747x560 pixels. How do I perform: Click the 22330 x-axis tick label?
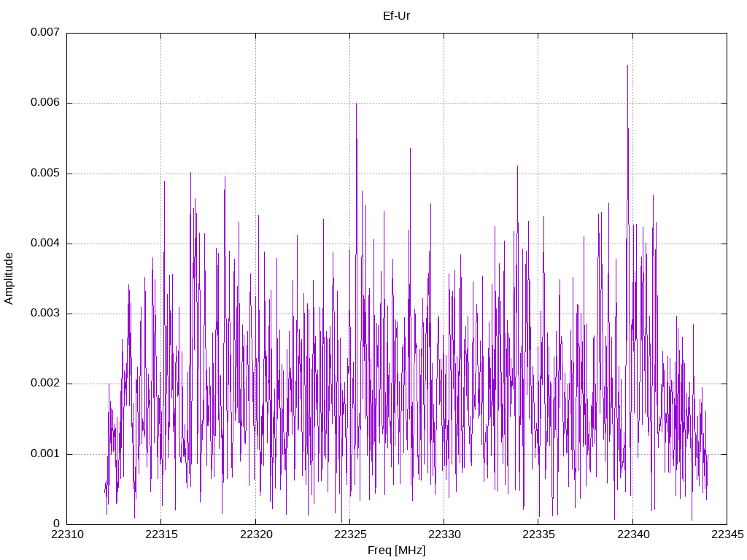(444, 534)
